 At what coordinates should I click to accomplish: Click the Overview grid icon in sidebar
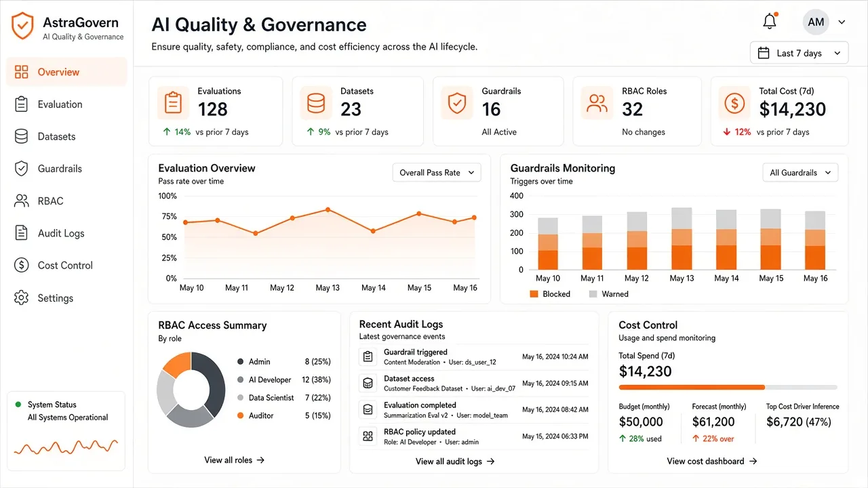point(22,72)
